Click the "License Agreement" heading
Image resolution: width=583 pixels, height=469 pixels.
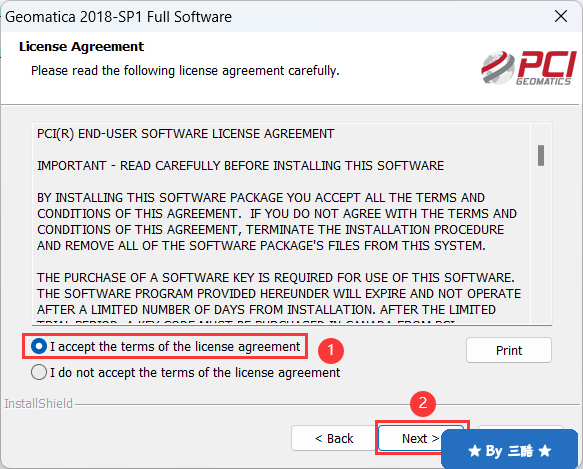81,47
